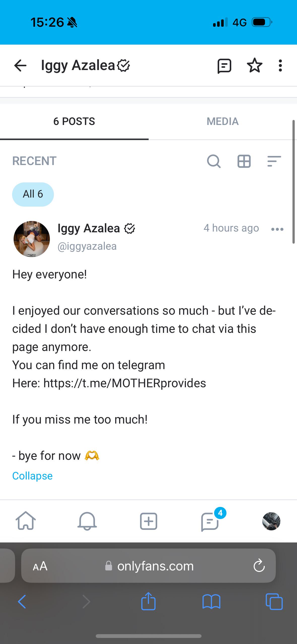Image resolution: width=297 pixels, height=644 pixels.
Task: Collapse the expanded post text
Action: 32,476
